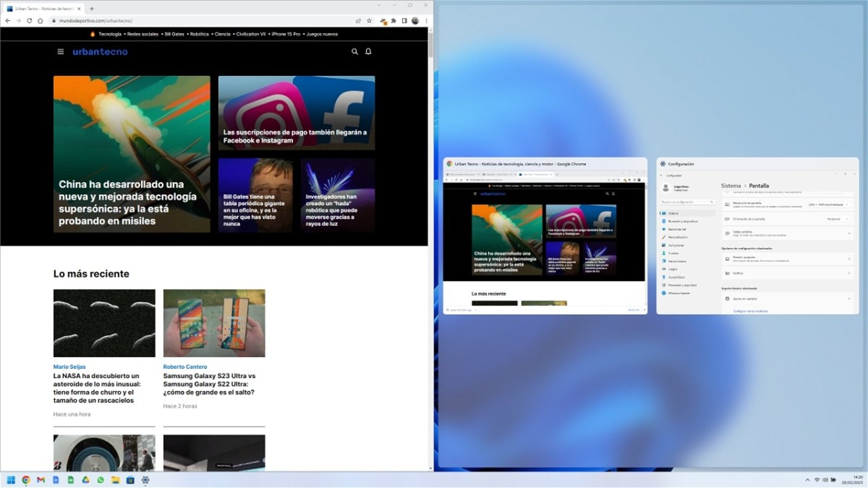Open the NASA asteroid article image
868x488 pixels.
click(x=104, y=323)
